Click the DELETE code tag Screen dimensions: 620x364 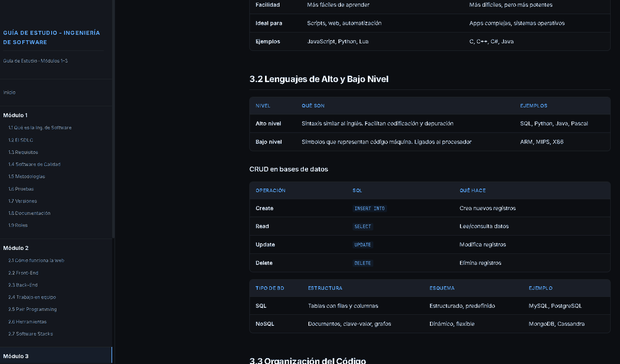[x=363, y=263]
